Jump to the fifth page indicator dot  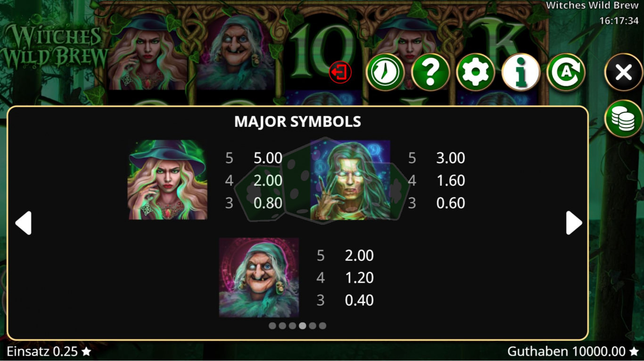313,326
